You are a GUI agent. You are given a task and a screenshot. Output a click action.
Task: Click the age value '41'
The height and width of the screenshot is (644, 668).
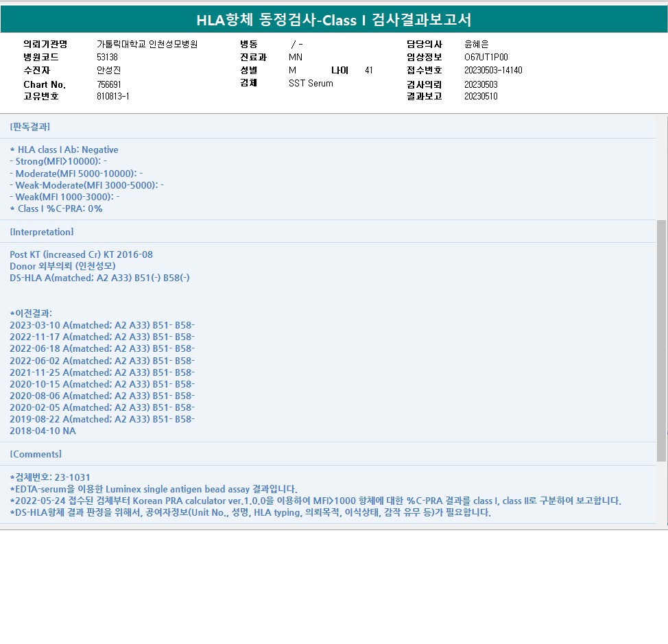368,70
